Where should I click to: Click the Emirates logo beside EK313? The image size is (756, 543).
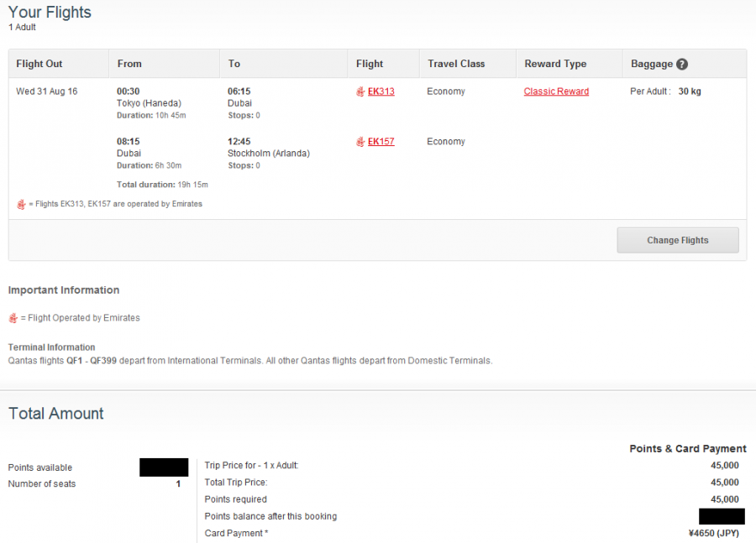pyautogui.click(x=360, y=91)
